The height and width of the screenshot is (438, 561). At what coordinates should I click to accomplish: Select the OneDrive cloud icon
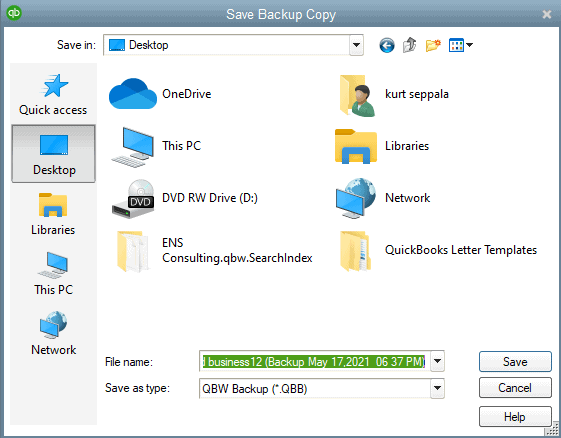pos(133,94)
